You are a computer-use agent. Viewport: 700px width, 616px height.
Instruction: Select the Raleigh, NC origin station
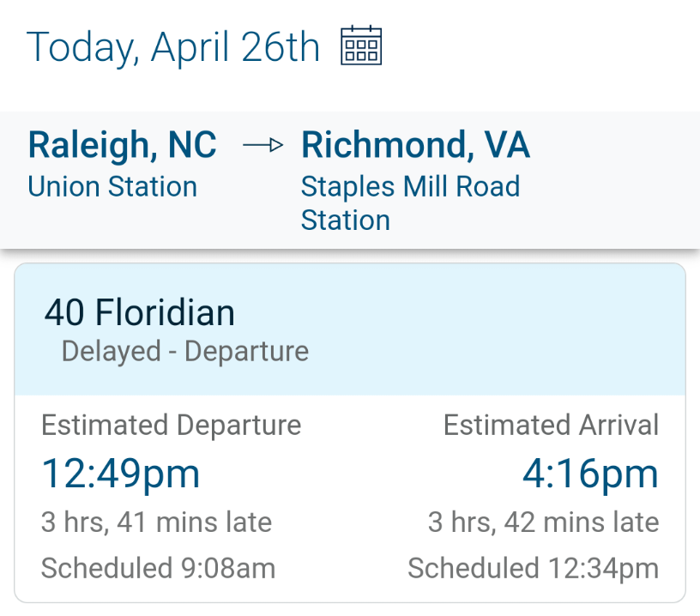(123, 145)
